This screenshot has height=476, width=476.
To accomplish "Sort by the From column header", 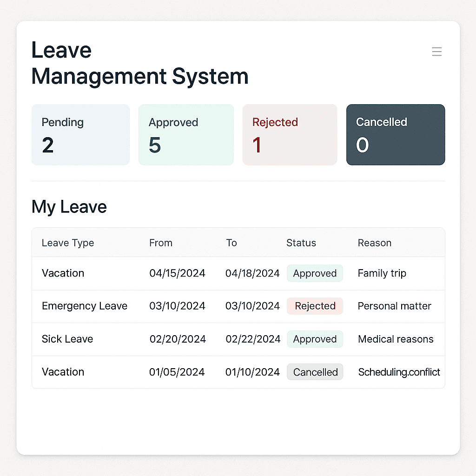I will click(161, 243).
